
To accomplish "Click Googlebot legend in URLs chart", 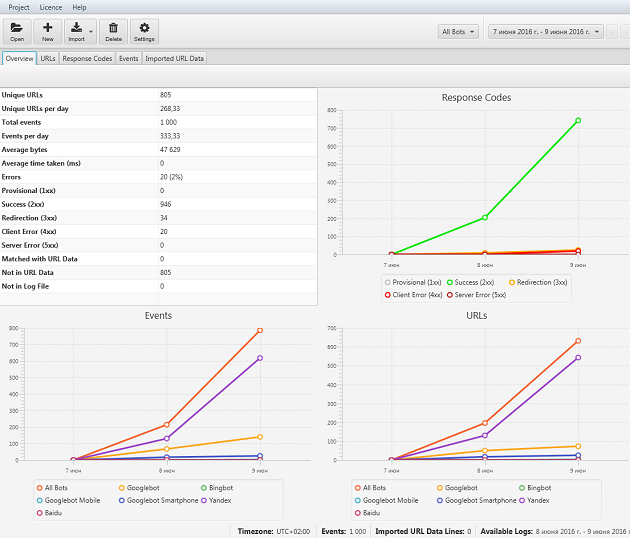I will [457, 488].
